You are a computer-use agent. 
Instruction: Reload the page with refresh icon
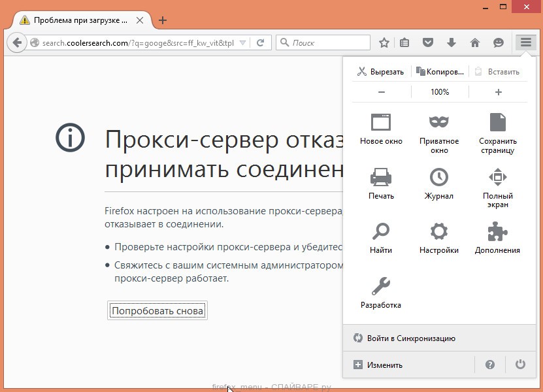[261, 42]
